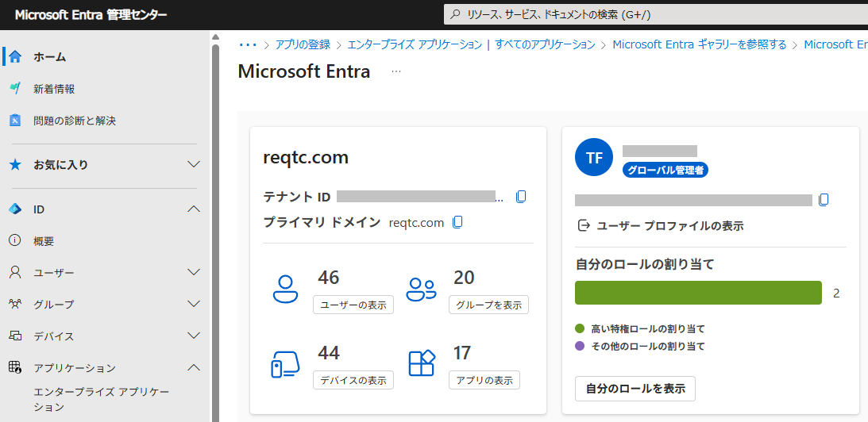The image size is (868, 422).
Task: Click the grid icon beside アプリケーション
Action: [16, 367]
